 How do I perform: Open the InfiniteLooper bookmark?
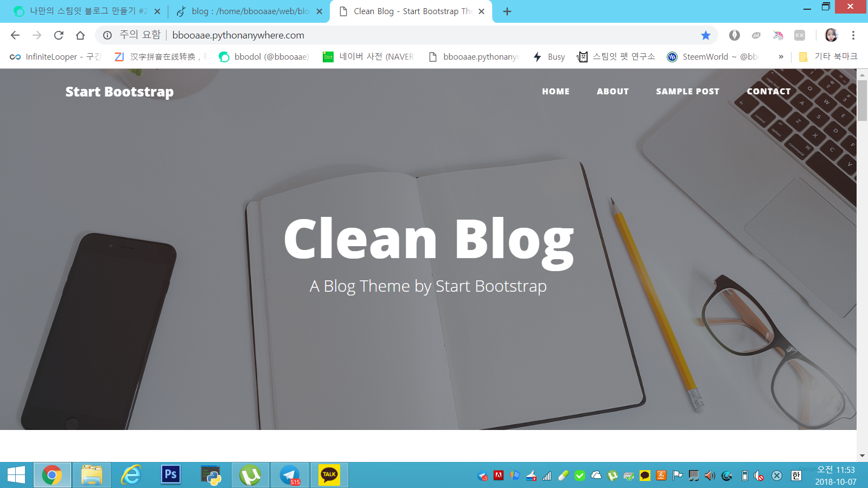[55, 56]
